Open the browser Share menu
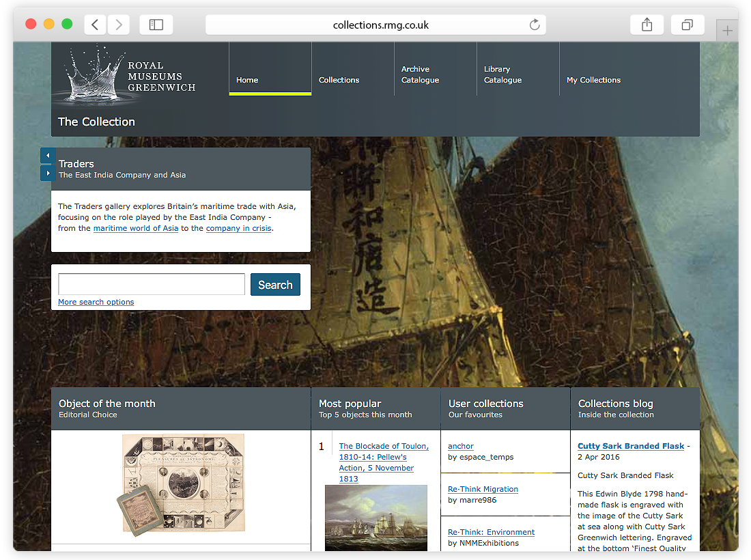Viewport: 751px width, 560px height. point(647,25)
